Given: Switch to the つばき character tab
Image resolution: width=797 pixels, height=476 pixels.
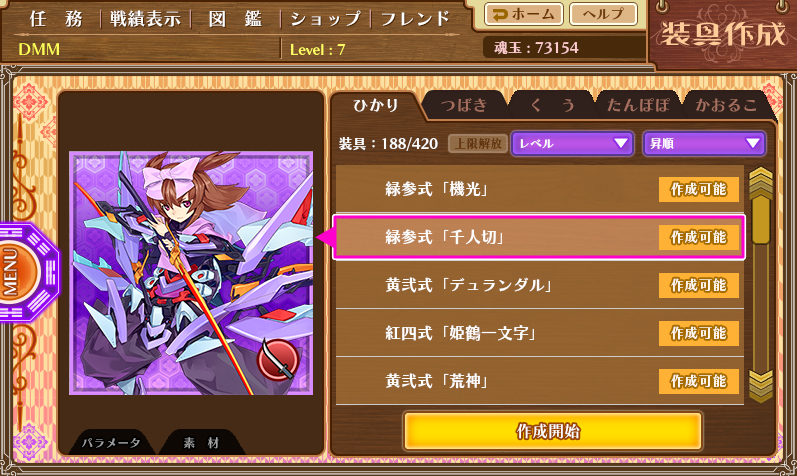Looking at the screenshot, I should tap(464, 105).
